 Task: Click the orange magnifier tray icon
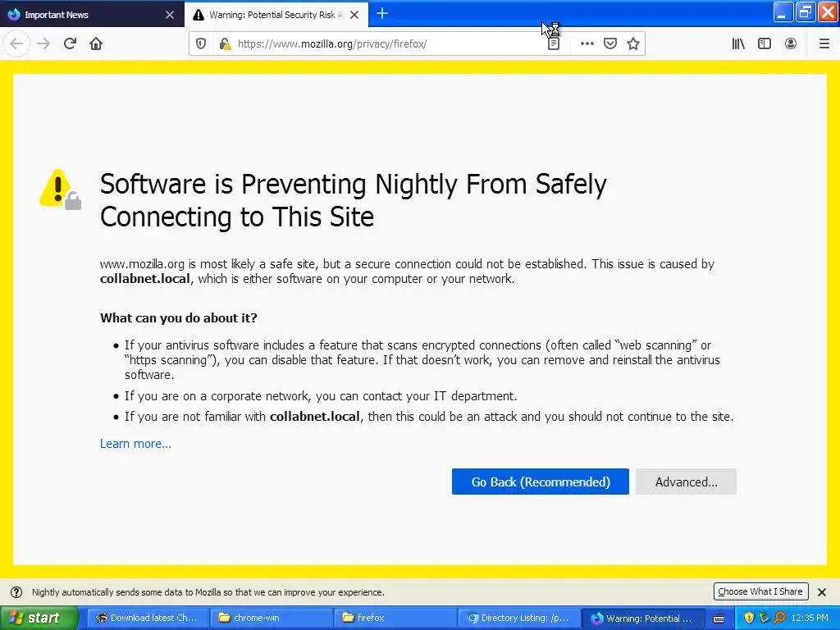click(x=779, y=619)
